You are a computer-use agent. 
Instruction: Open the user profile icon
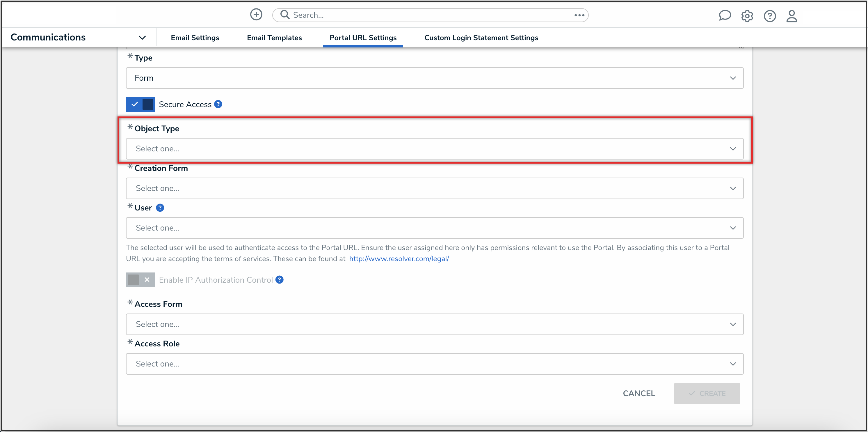tap(791, 16)
